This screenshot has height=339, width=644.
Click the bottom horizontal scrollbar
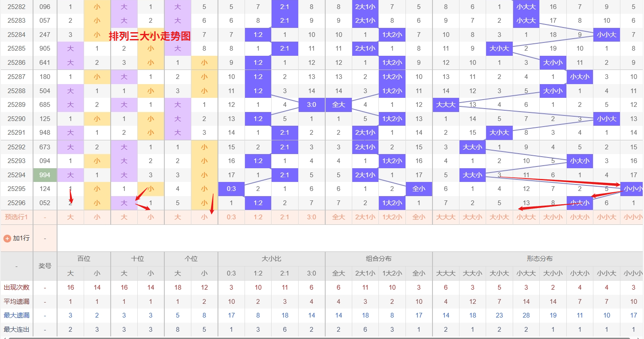click(x=300, y=338)
